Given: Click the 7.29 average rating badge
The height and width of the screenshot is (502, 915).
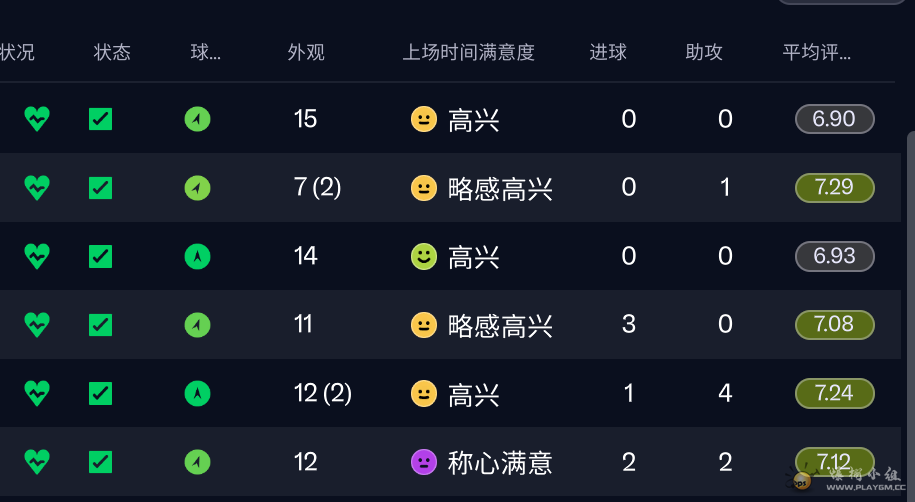Looking at the screenshot, I should click(x=834, y=187).
